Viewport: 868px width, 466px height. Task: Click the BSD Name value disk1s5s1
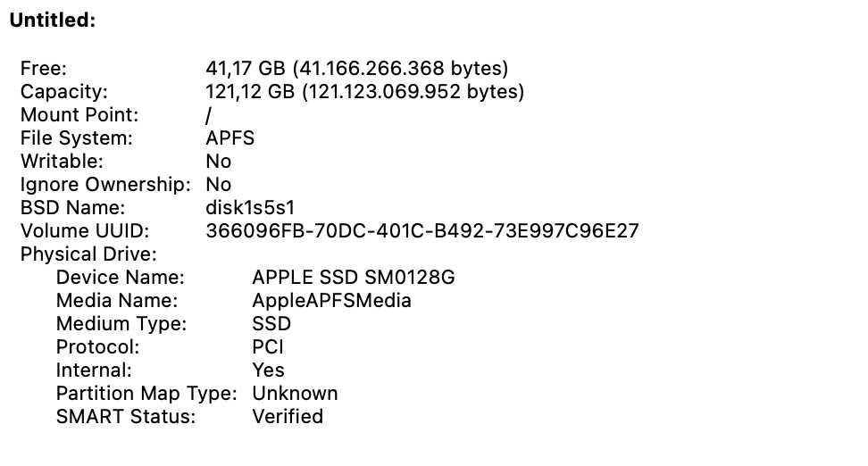pos(250,207)
